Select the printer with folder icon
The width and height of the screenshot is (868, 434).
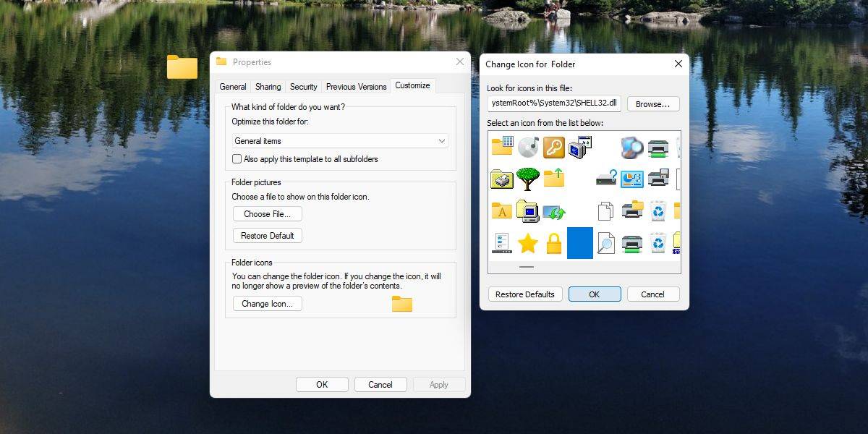click(x=632, y=210)
